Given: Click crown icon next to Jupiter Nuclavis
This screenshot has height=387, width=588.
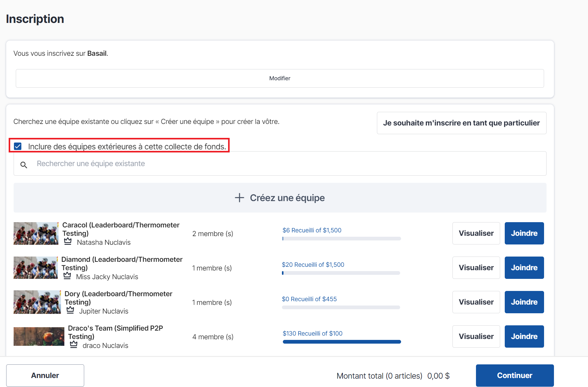Looking at the screenshot, I should click(70, 310).
